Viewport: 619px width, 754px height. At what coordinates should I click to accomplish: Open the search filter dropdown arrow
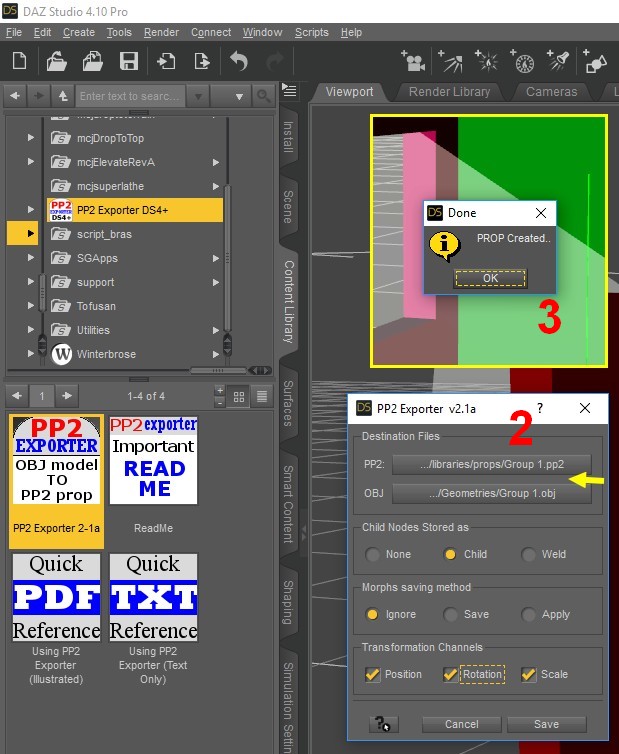click(x=198, y=96)
